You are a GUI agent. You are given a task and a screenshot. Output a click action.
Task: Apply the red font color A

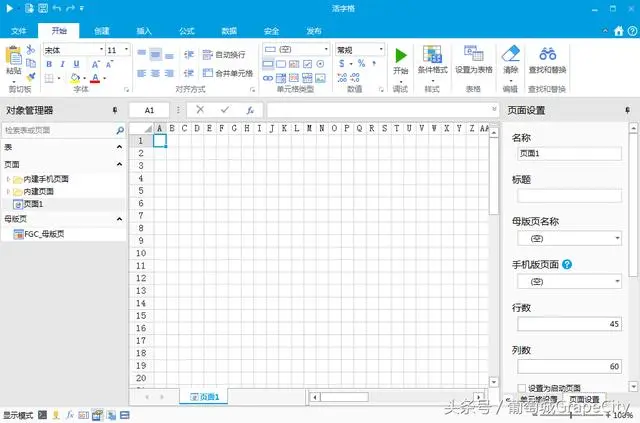tap(95, 78)
